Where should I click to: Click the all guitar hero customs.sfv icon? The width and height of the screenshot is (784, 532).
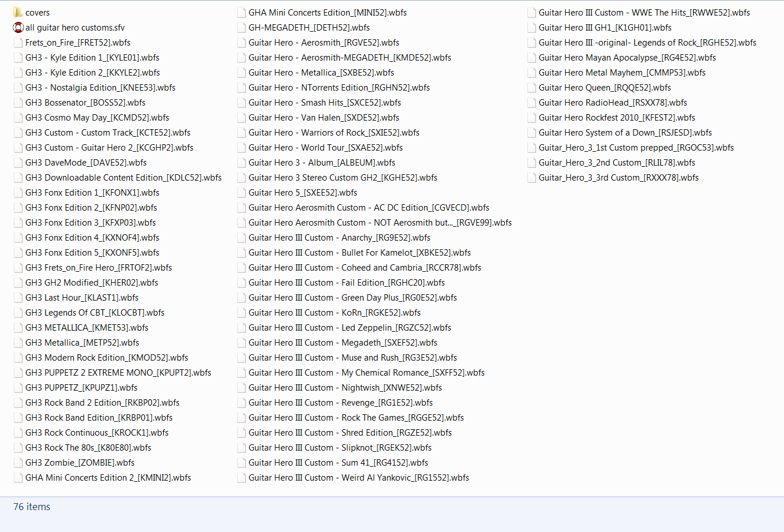click(x=18, y=27)
